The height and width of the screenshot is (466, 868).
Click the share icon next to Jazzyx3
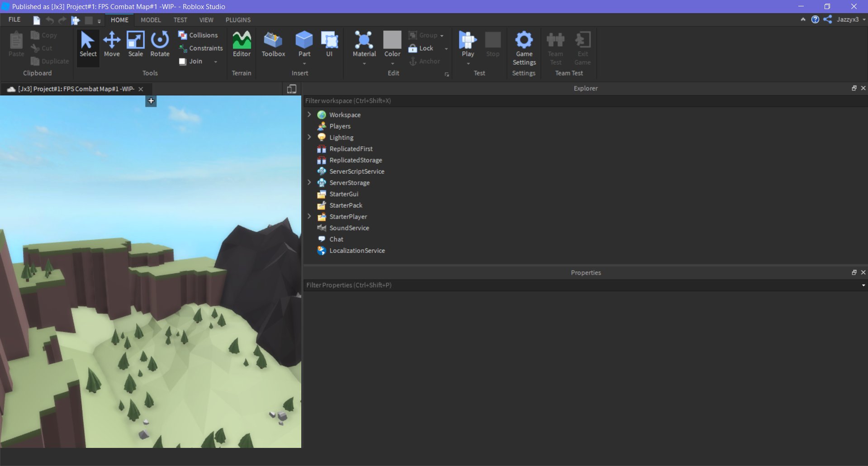click(828, 19)
